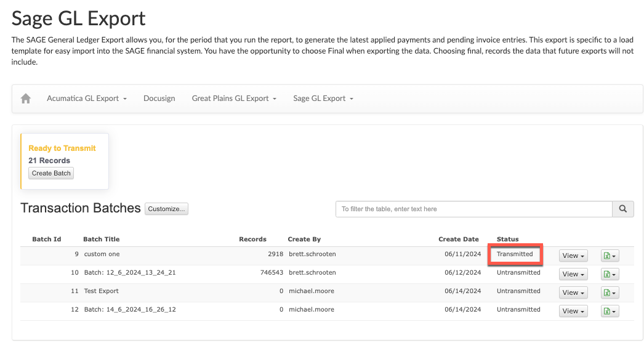This screenshot has height=343, width=644.
Task: Click creator michael.moore in Test Export row
Action: click(x=312, y=291)
